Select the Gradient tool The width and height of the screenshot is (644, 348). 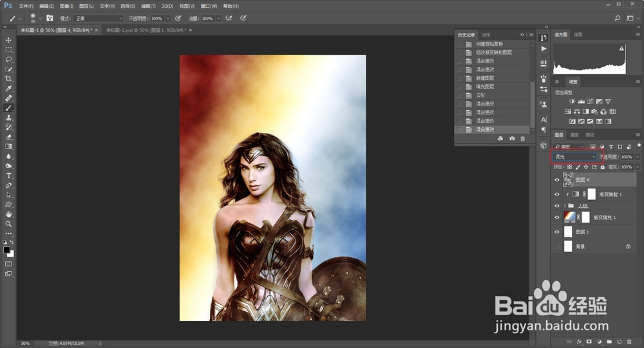(x=8, y=147)
